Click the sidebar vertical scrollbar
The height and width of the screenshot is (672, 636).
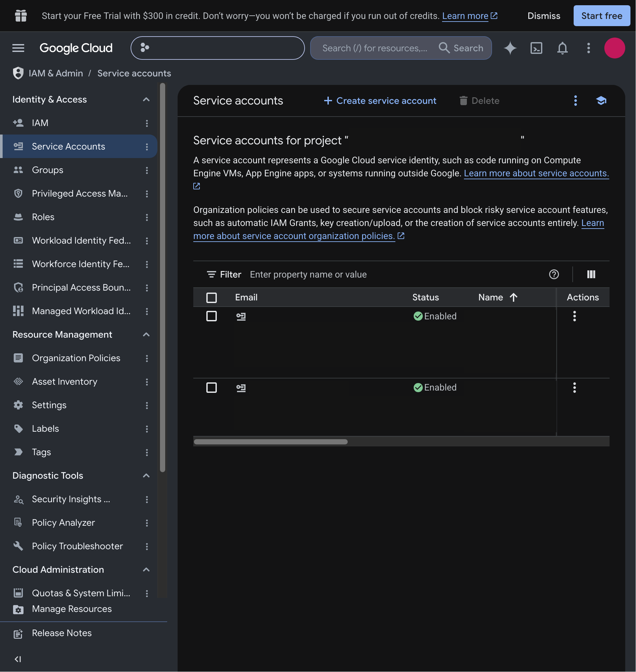163,277
